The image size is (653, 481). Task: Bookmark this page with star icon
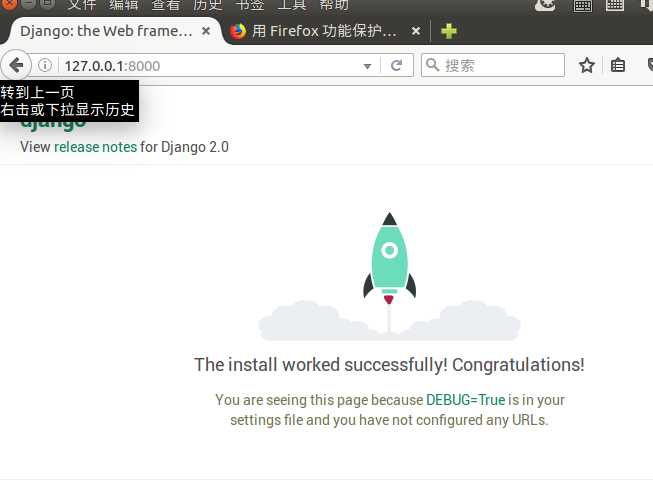pyautogui.click(x=587, y=65)
